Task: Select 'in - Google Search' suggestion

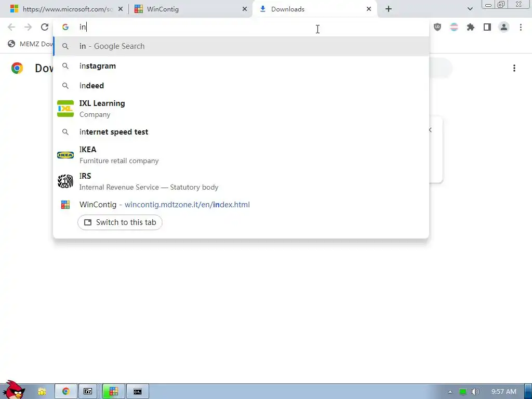Action: point(241,46)
